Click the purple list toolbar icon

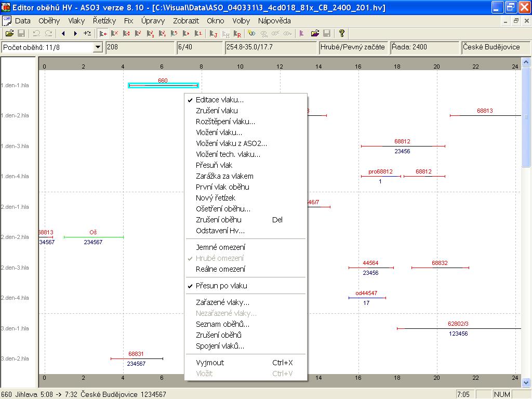pos(301,33)
